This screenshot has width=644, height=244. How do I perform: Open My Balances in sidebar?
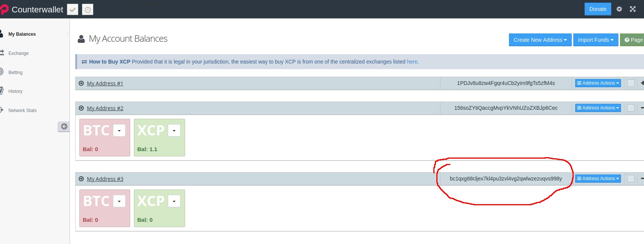coord(22,34)
